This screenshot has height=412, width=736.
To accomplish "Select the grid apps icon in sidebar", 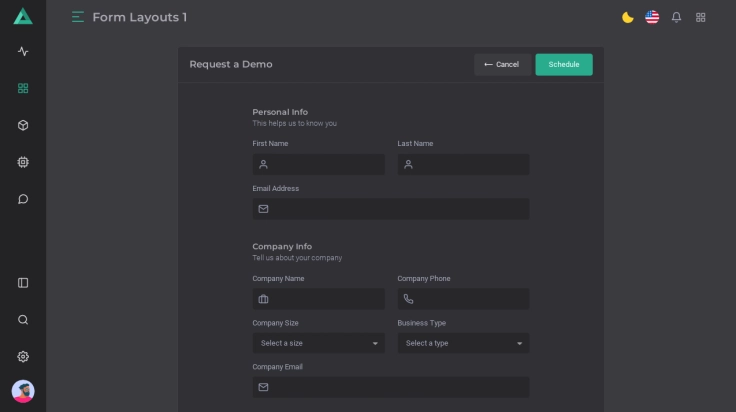I will pyautogui.click(x=23, y=88).
